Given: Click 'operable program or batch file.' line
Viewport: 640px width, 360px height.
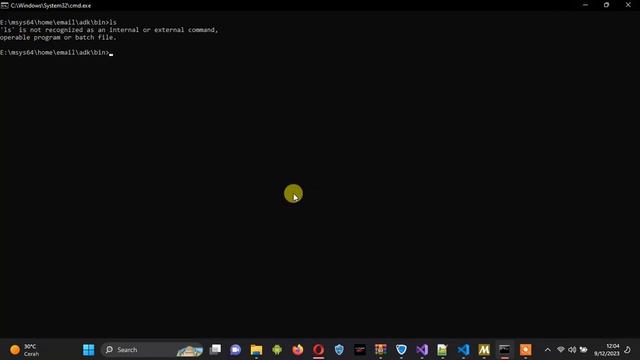Looking at the screenshot, I should coord(58,37).
